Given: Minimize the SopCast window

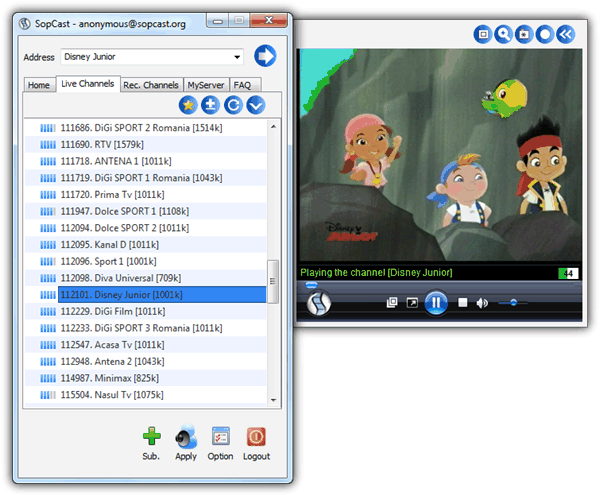Looking at the screenshot, I should [218, 21].
